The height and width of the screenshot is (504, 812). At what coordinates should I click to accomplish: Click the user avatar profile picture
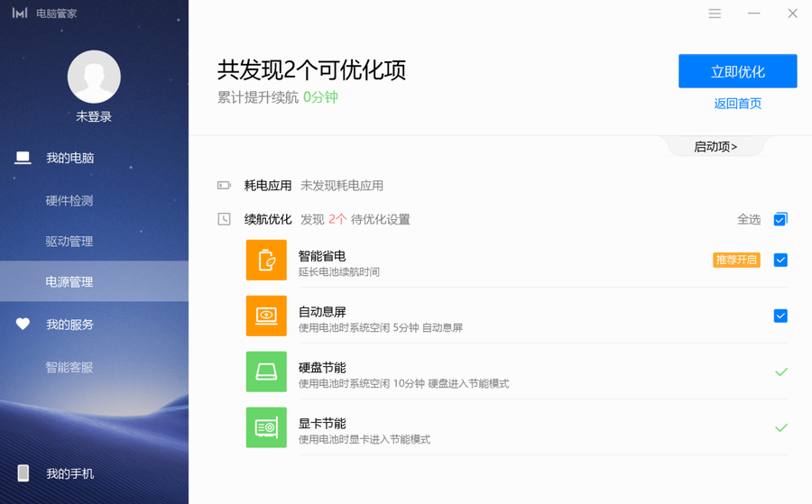tap(94, 78)
